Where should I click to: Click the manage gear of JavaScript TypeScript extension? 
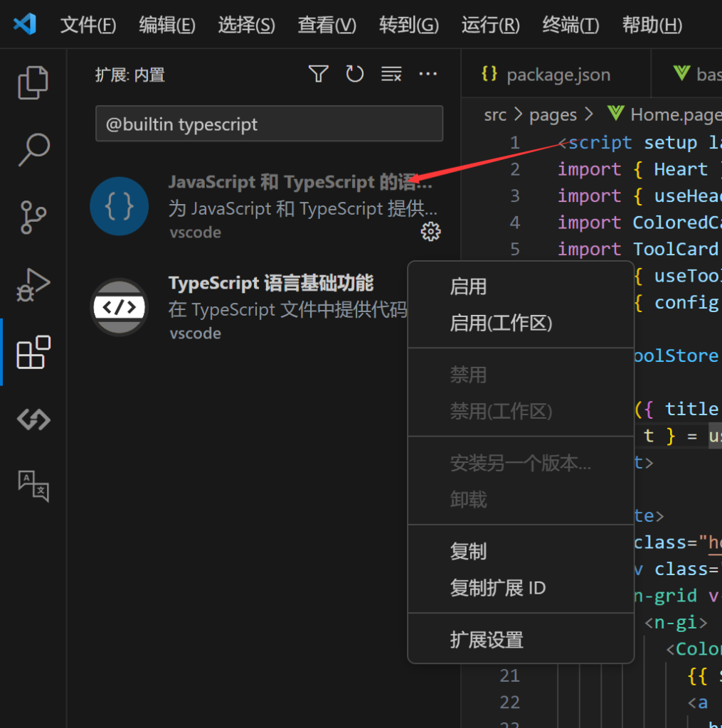(x=430, y=231)
